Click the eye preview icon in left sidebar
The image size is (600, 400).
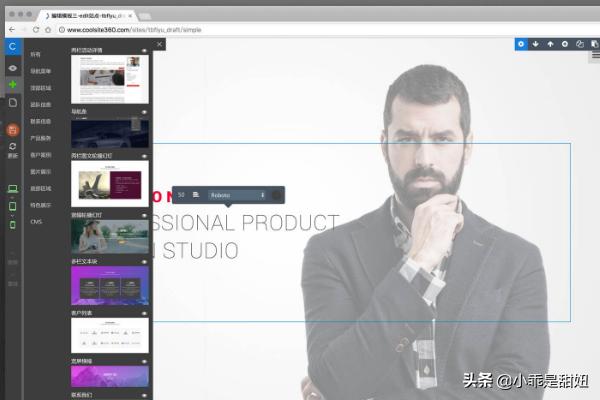(12, 67)
